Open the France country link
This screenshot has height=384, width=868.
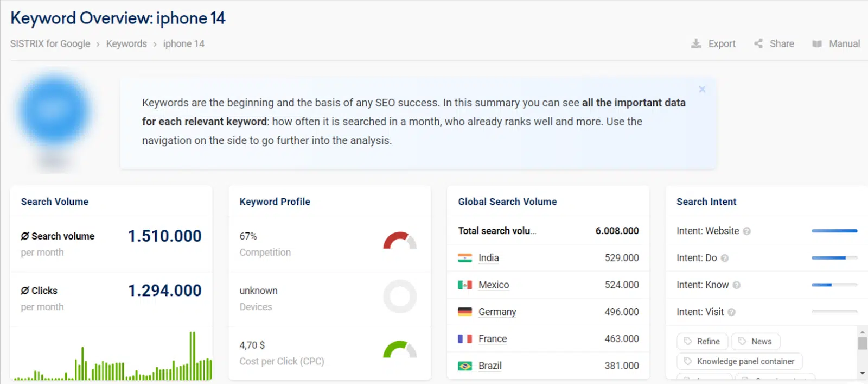493,339
